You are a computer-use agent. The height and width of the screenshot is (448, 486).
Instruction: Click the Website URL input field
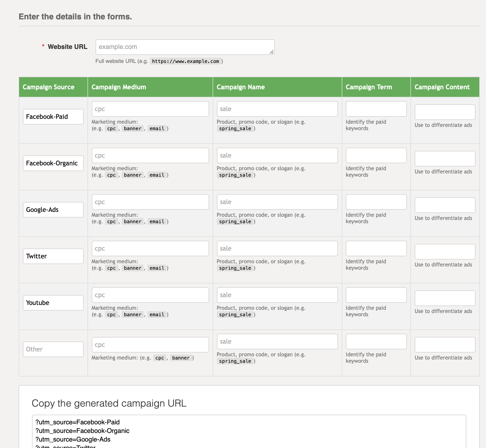pyautogui.click(x=185, y=47)
